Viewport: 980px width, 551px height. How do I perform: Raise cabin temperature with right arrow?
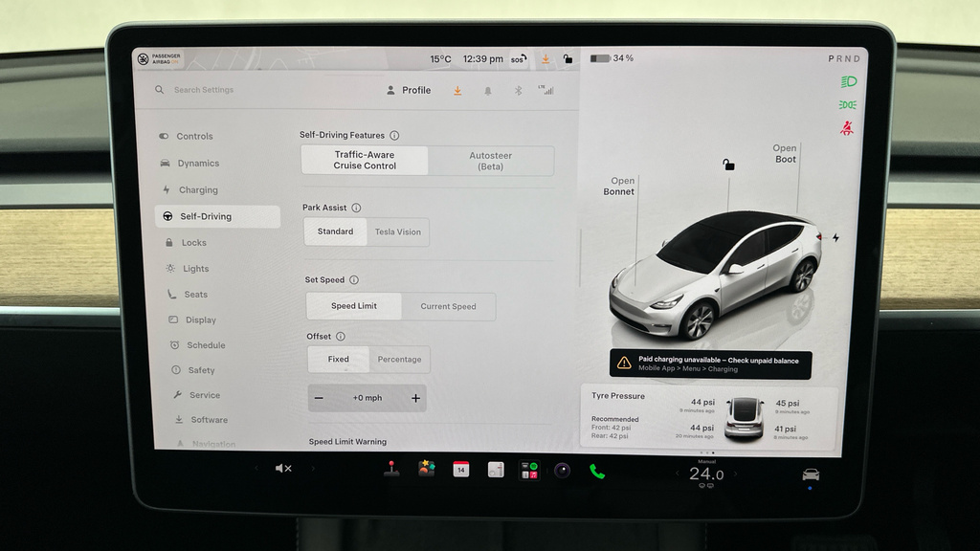(736, 474)
